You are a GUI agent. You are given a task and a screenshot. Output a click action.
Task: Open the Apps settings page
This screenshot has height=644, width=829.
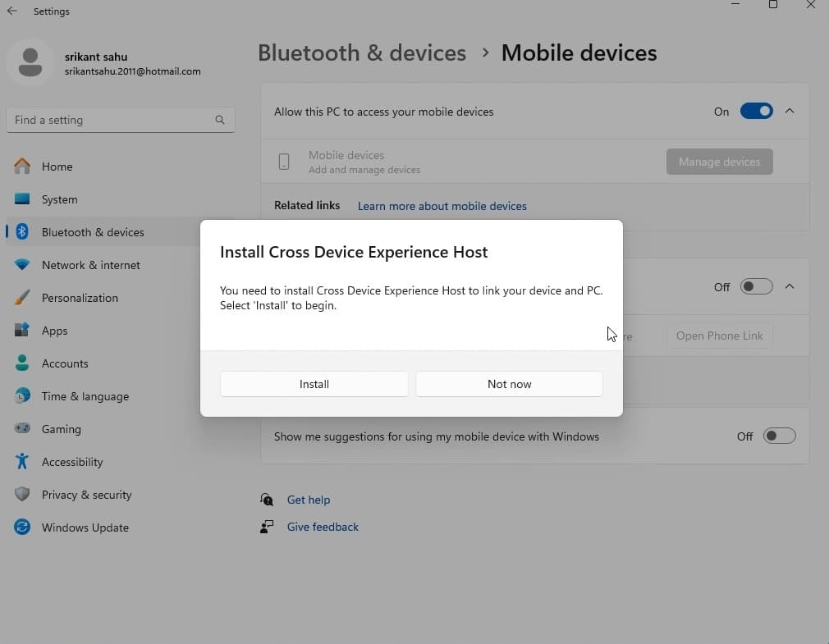[55, 331]
